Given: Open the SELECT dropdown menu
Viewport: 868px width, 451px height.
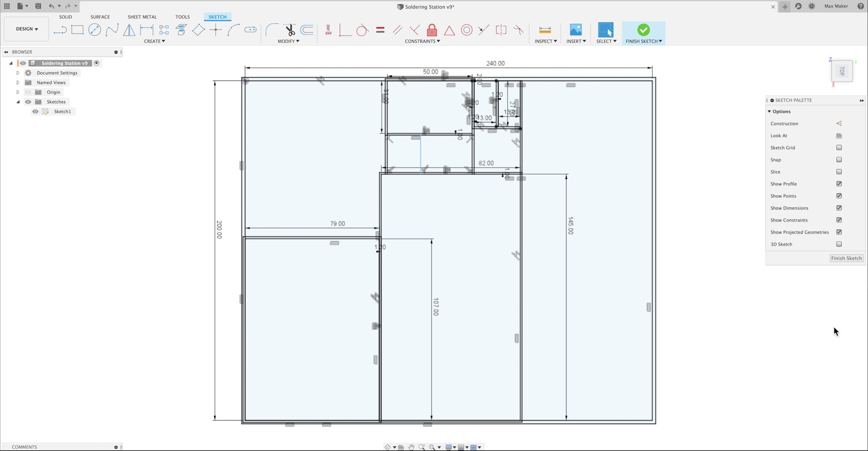Looking at the screenshot, I should point(606,41).
